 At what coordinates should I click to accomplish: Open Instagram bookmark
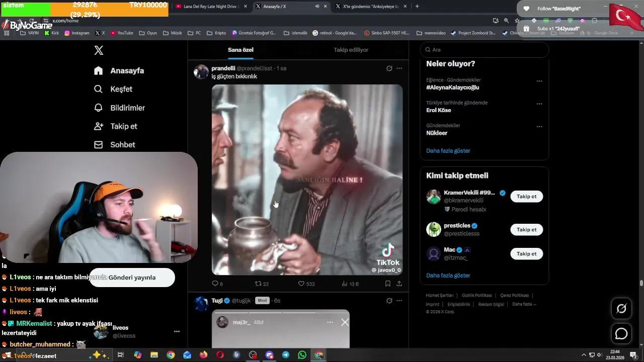coord(77,33)
